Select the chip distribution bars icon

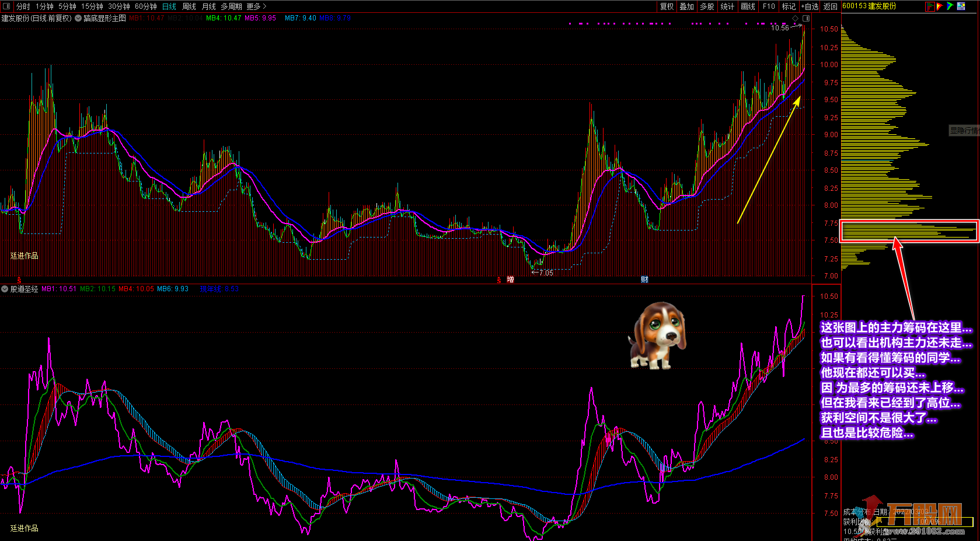point(930,6)
